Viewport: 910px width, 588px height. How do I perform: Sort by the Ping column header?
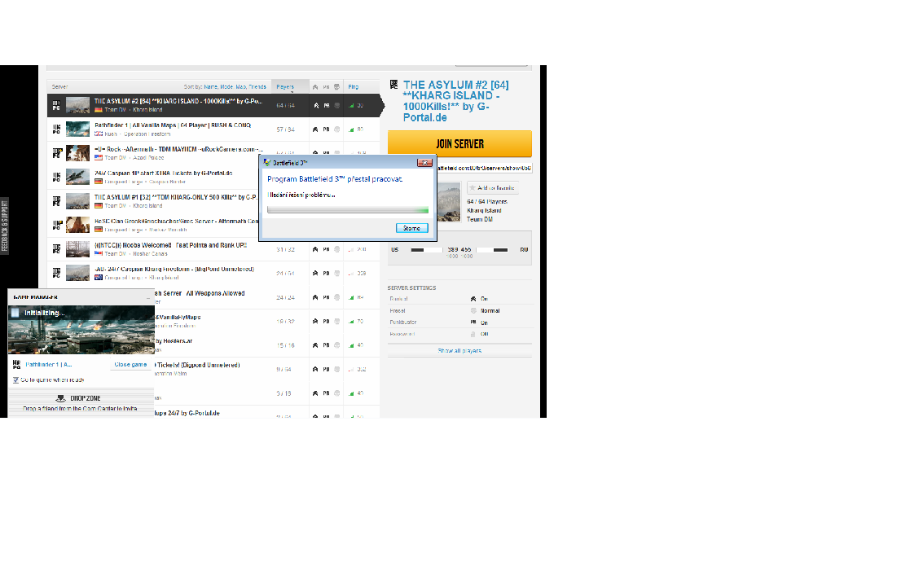354,87
